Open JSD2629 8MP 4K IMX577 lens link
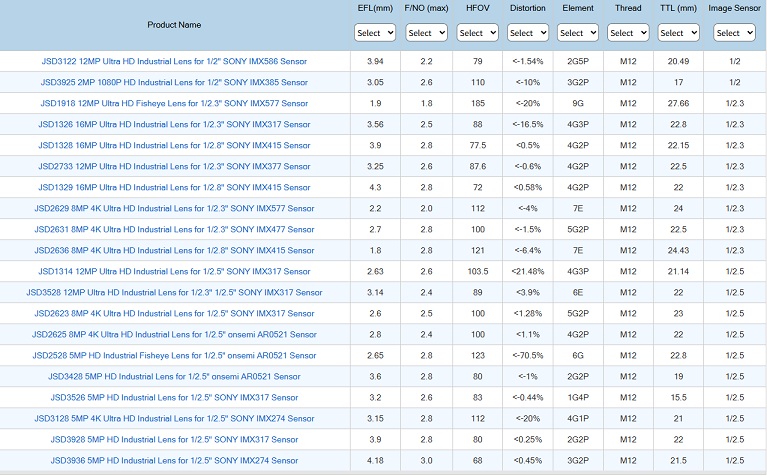Screen dimensions: 767x476 coord(174,209)
